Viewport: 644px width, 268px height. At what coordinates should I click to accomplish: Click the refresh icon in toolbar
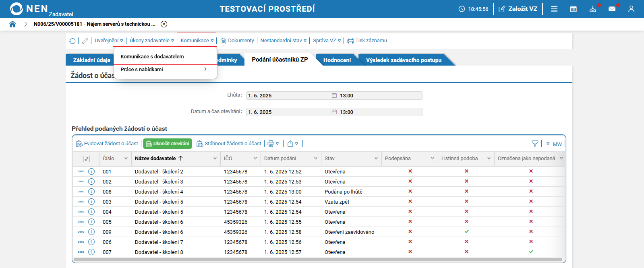click(x=72, y=41)
